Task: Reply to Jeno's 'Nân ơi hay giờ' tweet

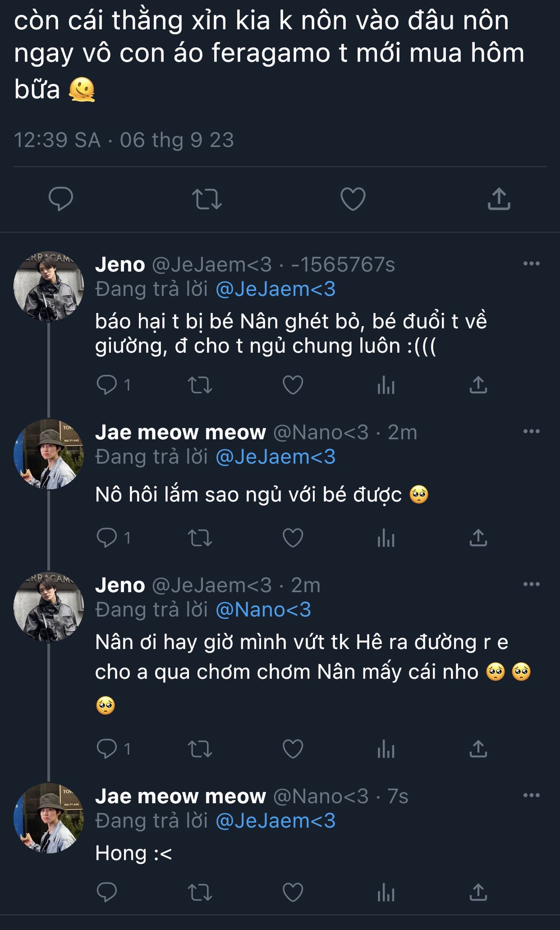Action: click(107, 749)
